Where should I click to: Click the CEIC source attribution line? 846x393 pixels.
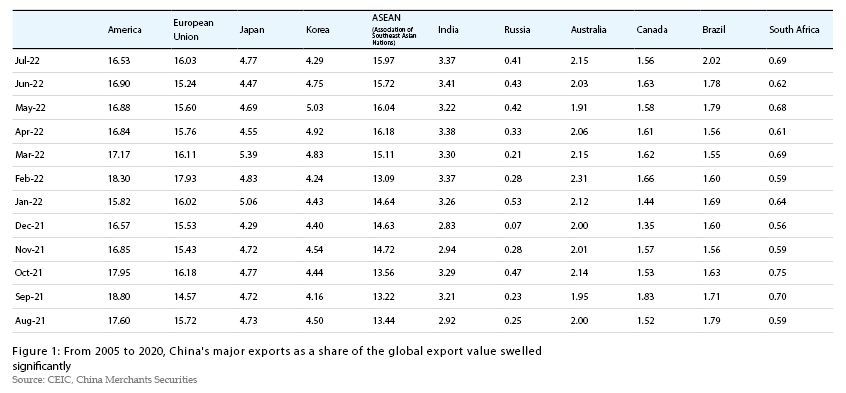[105, 380]
